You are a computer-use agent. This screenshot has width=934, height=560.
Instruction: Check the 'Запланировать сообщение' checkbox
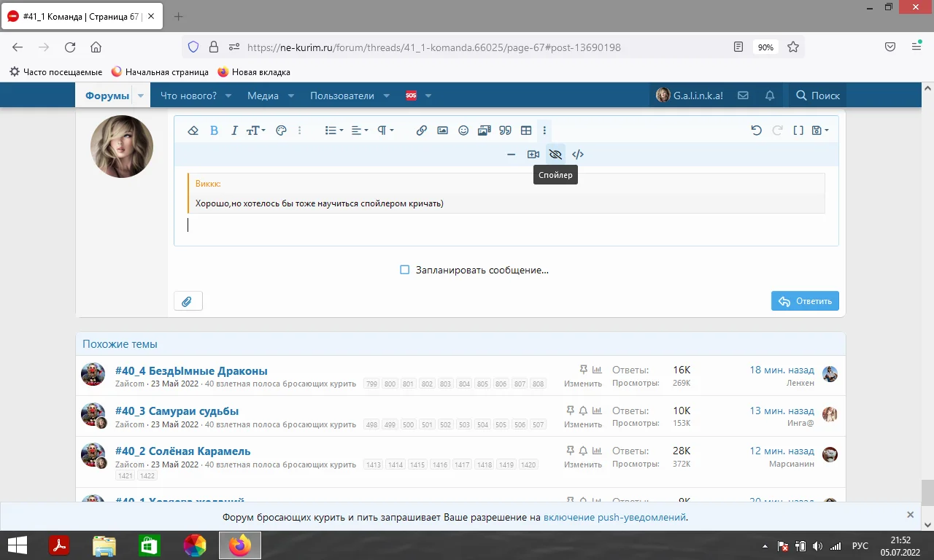[x=405, y=270]
